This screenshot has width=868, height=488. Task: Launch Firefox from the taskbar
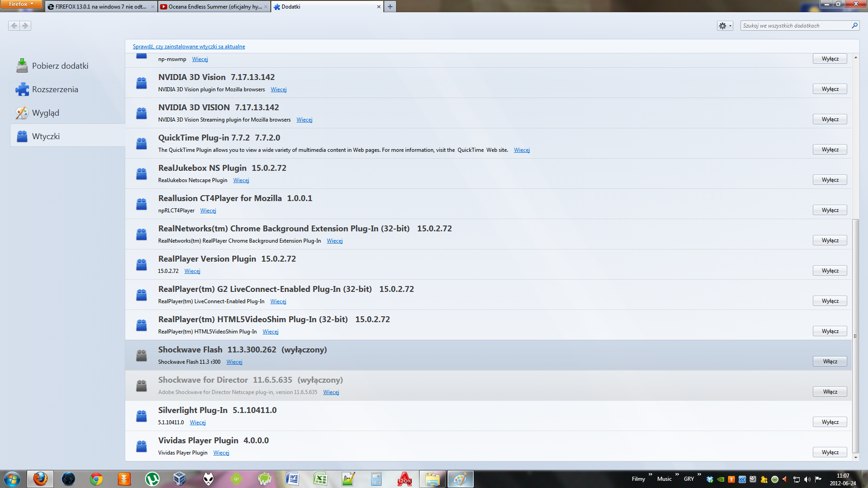[41, 479]
